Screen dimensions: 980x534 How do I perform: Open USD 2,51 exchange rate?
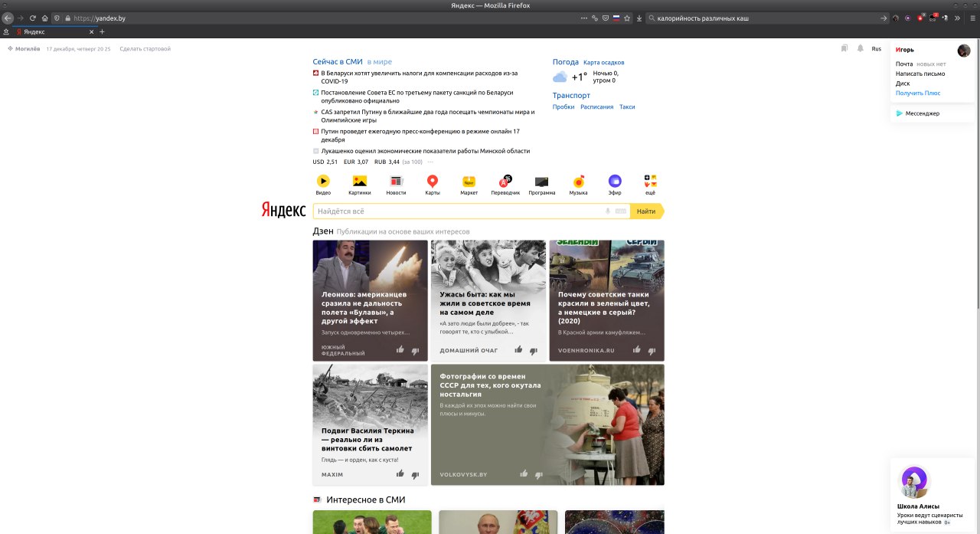click(325, 162)
